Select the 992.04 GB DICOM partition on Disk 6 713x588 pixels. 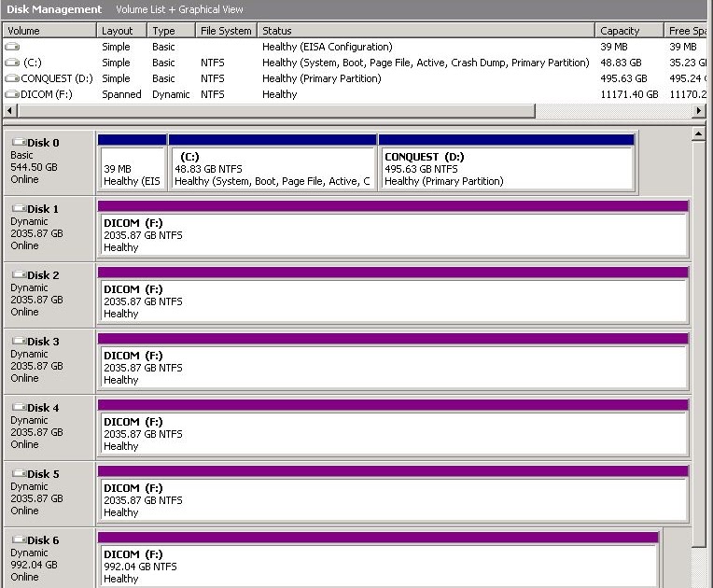click(x=378, y=560)
